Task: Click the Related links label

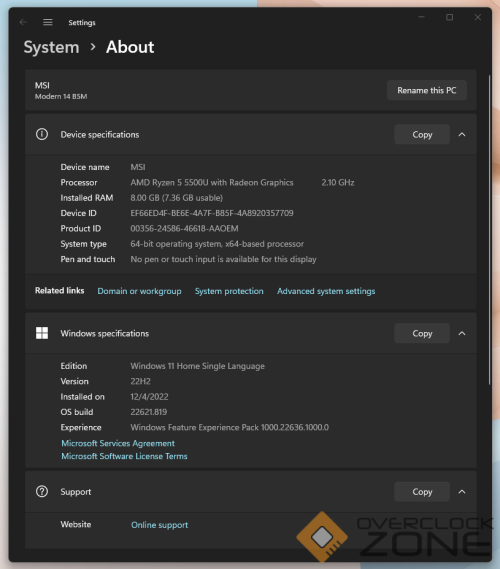Action: 60,291
